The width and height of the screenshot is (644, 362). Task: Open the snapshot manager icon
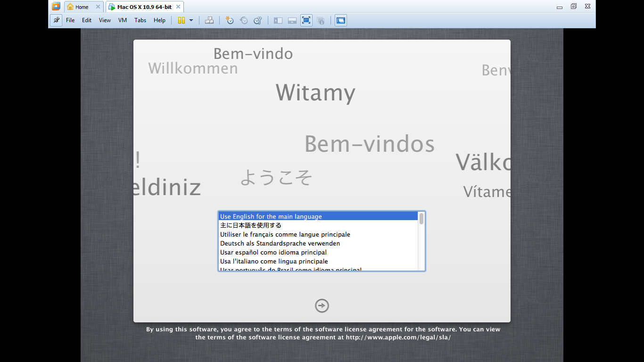point(257,20)
